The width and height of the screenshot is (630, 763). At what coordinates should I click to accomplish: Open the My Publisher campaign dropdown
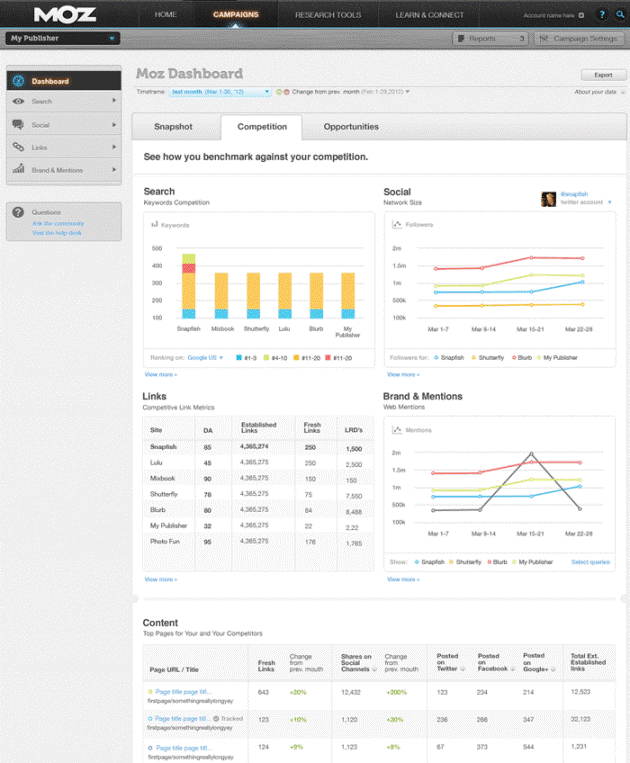point(63,38)
